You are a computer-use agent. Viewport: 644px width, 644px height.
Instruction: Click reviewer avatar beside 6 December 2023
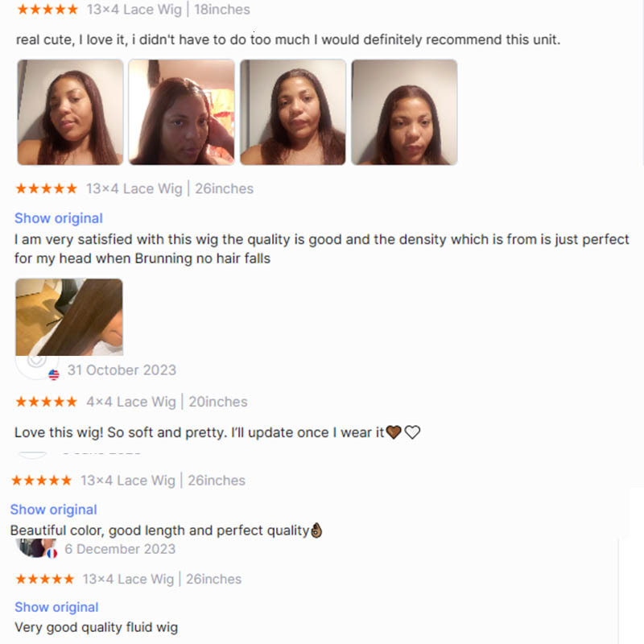coord(35,548)
